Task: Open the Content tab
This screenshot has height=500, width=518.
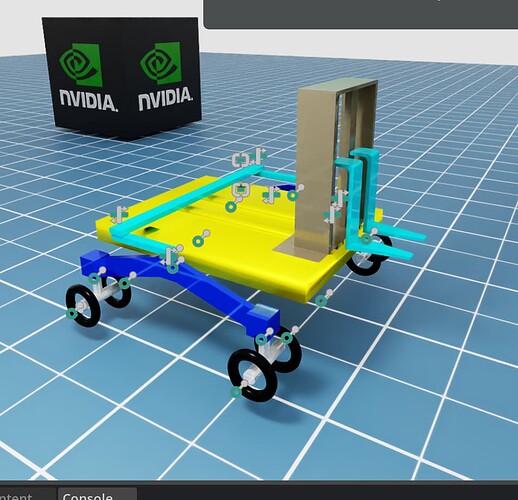Action: tap(17, 496)
